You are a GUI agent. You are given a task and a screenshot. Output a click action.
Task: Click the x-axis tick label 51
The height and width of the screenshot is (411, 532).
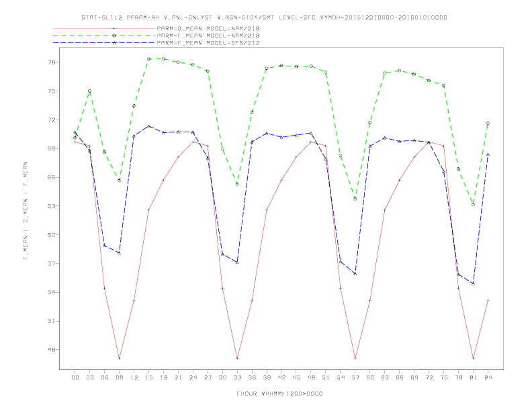point(326,377)
